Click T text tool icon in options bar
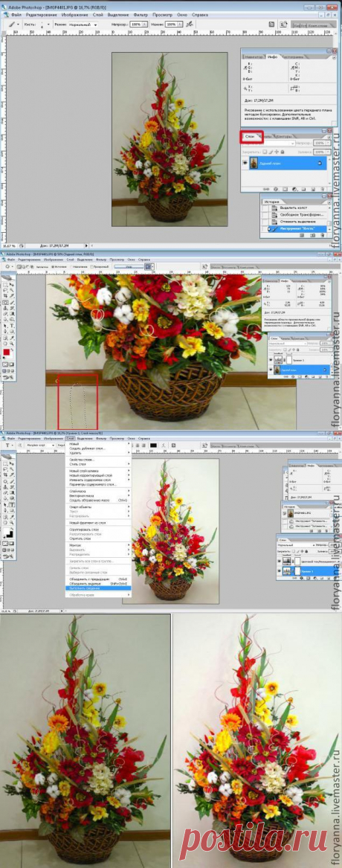The image size is (342, 868). [x=7, y=445]
